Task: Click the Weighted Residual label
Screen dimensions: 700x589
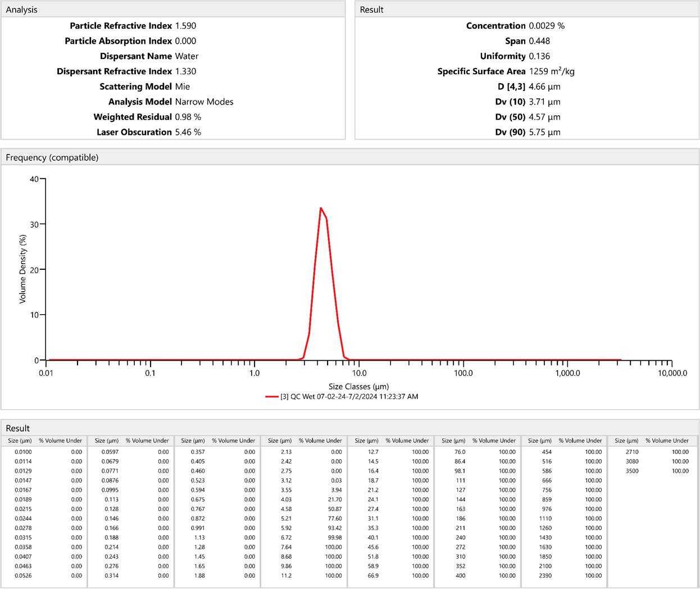Action: 133,117
